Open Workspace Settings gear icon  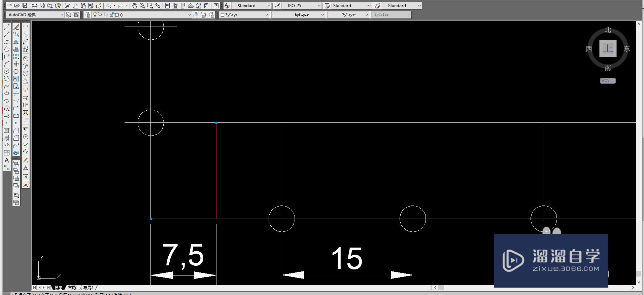(x=68, y=15)
